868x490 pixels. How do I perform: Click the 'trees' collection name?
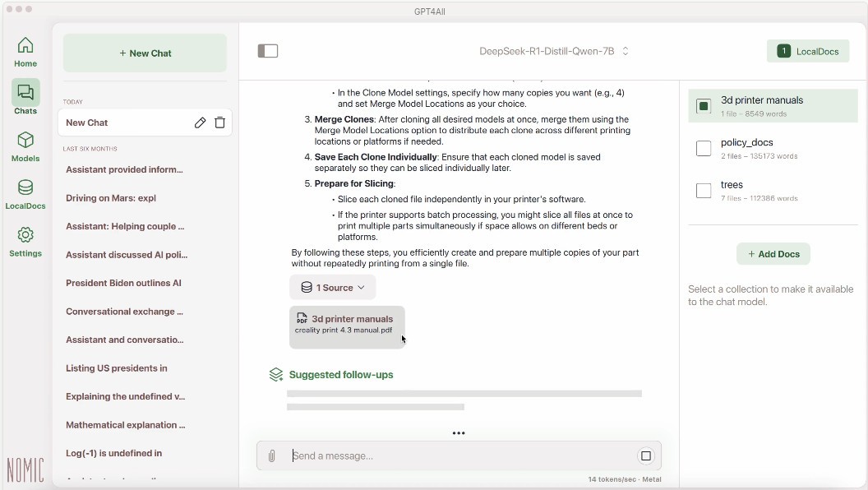point(732,185)
